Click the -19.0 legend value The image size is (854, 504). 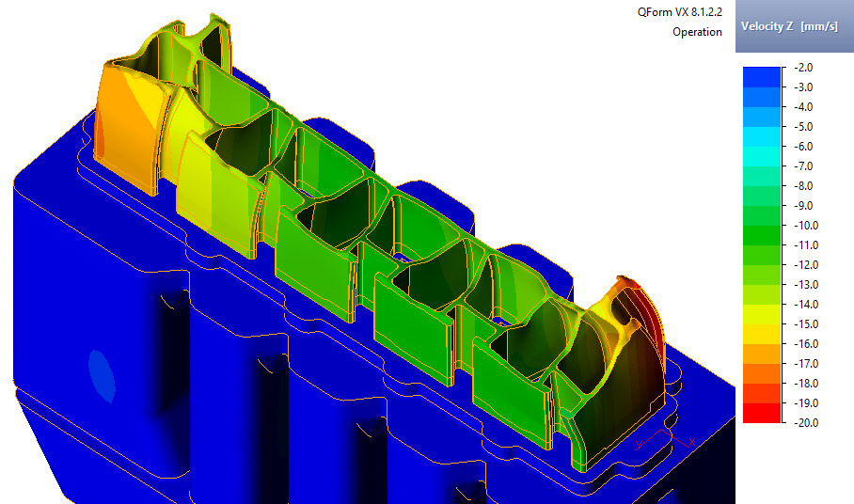coord(806,402)
